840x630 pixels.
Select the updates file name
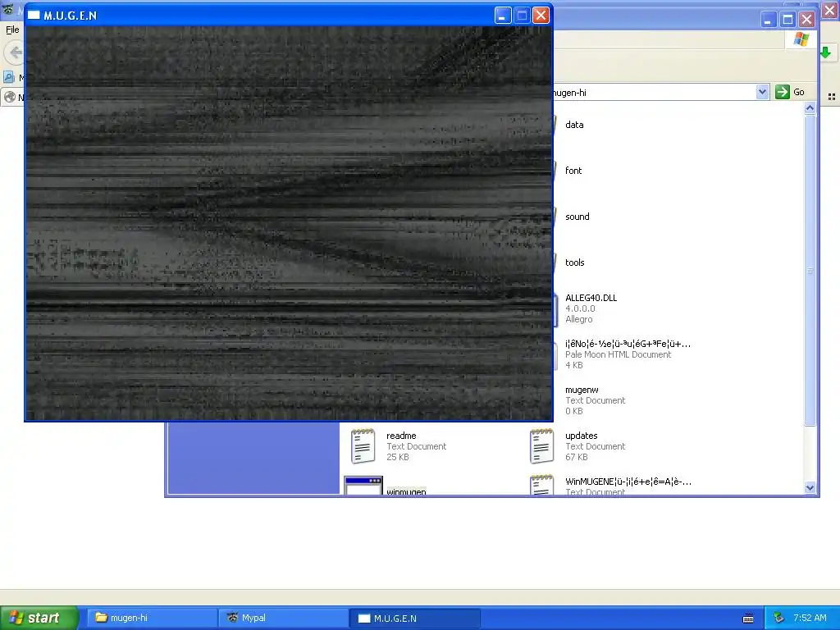[x=582, y=436]
